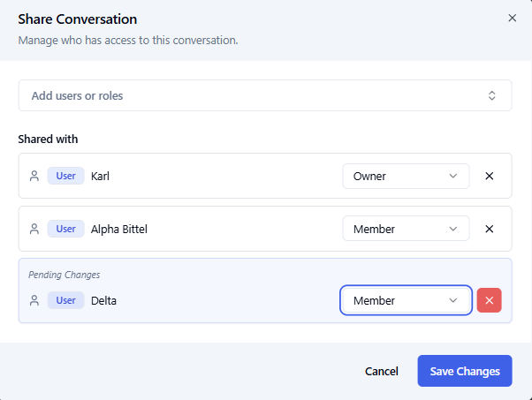Viewport: 532px width, 400px height.
Task: Click the User badge next to Delta
Action: (x=65, y=300)
